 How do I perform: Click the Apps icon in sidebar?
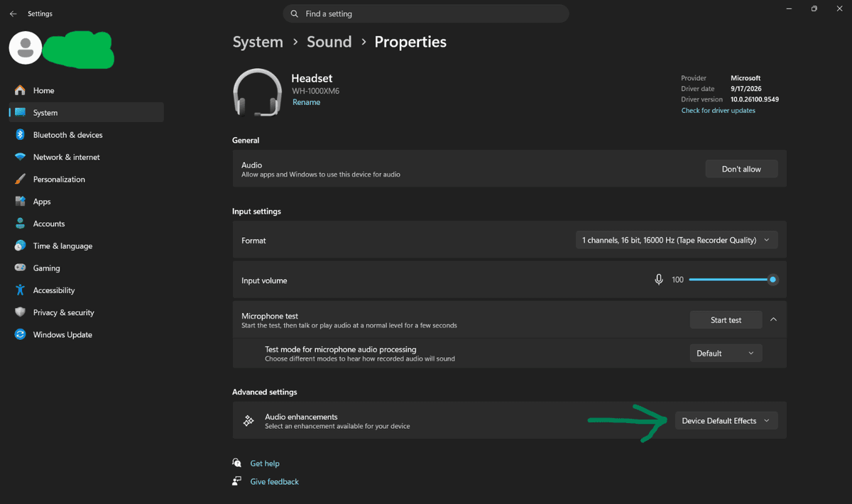pyautogui.click(x=20, y=202)
